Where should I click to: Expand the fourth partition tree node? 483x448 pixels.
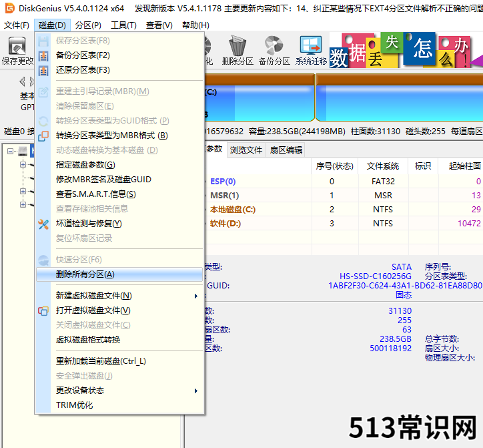(23, 204)
